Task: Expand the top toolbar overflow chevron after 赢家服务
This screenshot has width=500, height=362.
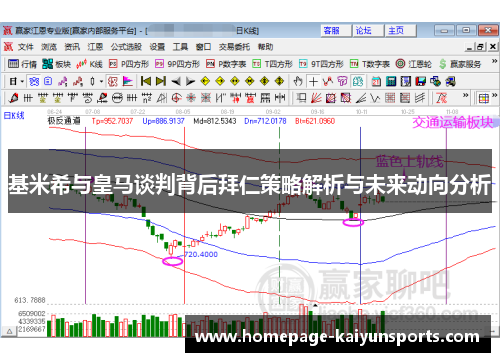Action: [x=494, y=61]
